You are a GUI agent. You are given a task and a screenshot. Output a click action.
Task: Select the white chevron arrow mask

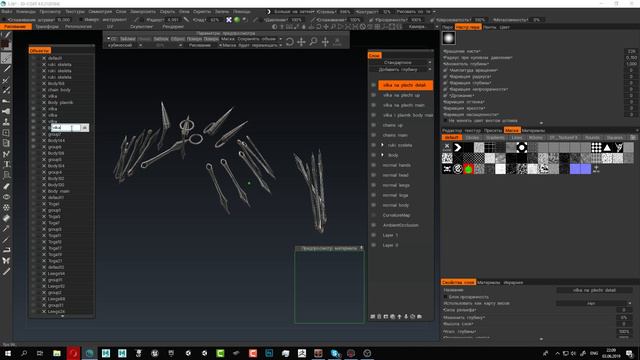coord(458,147)
